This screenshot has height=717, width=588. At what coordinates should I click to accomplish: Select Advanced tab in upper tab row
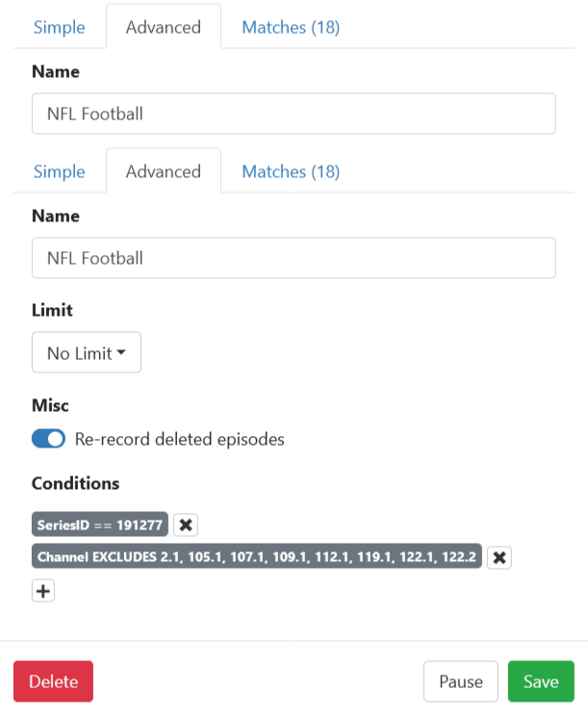[164, 27]
